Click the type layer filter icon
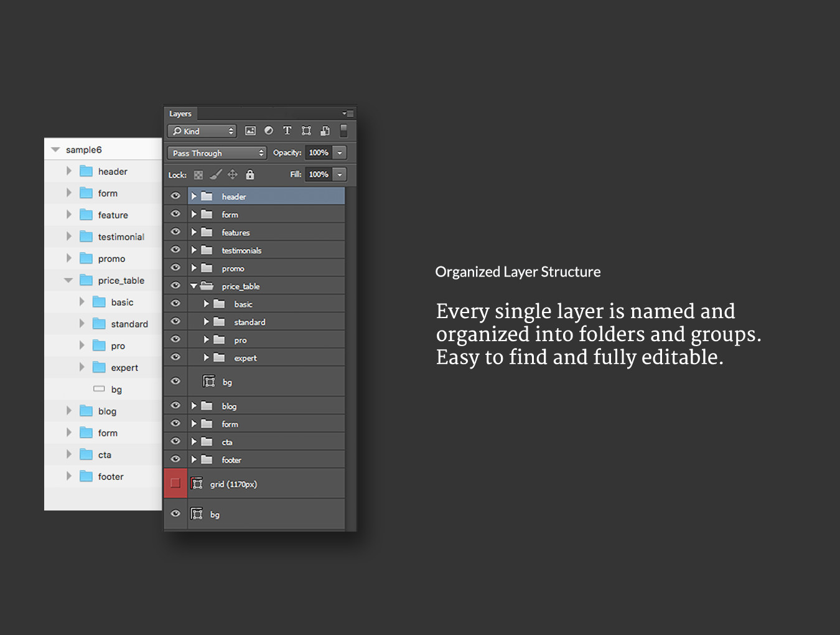 point(287,131)
